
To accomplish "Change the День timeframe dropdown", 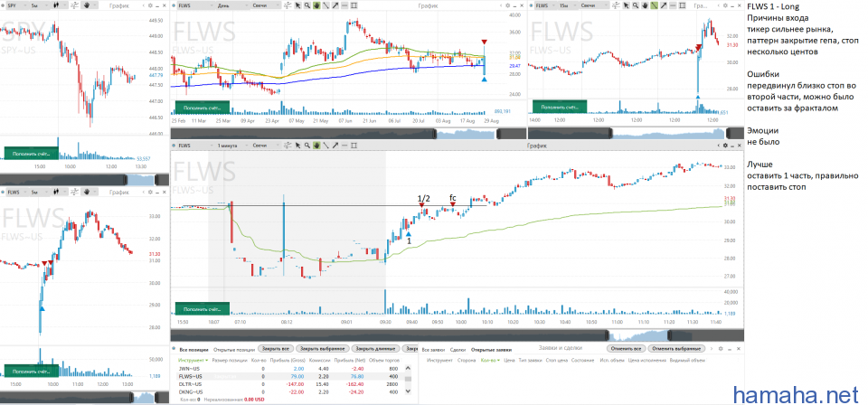I will pyautogui.click(x=233, y=5).
